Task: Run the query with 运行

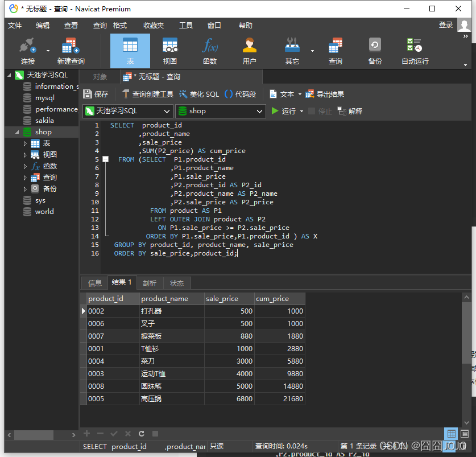Action: tap(284, 111)
